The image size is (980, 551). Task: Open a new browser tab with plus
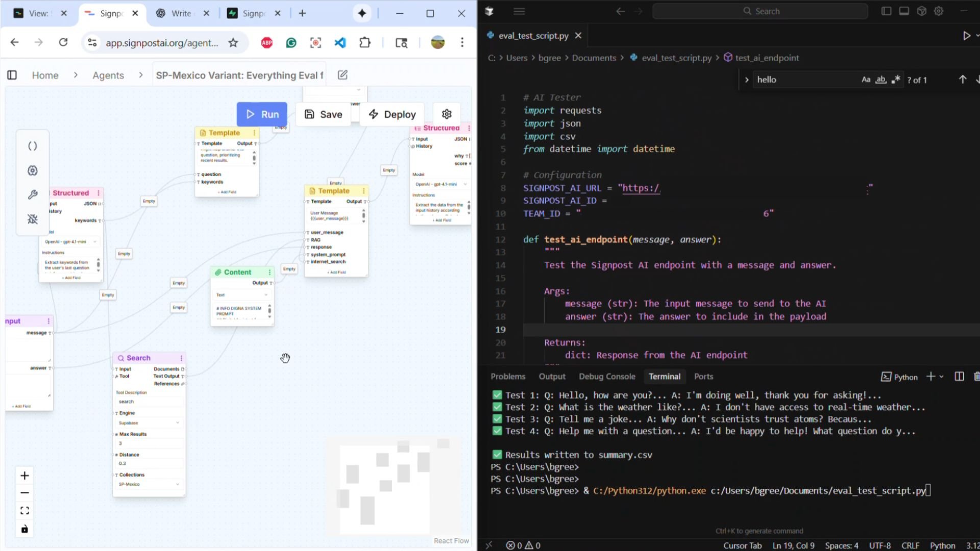[x=302, y=13]
